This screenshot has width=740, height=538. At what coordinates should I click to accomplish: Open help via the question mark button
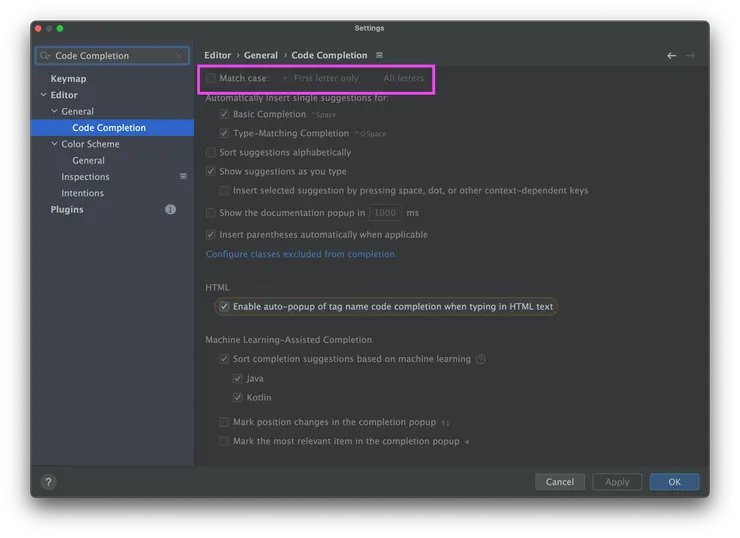point(48,482)
